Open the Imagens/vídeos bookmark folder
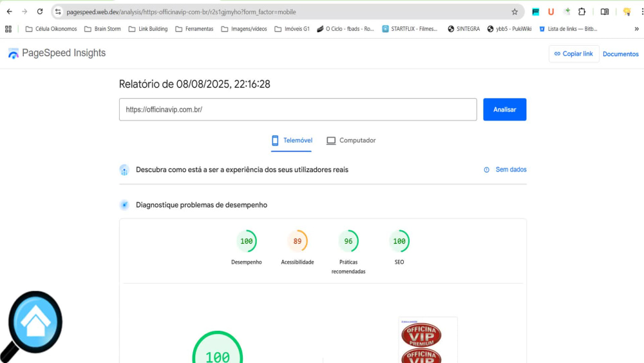Viewport: 644px width, 363px height. click(x=244, y=29)
